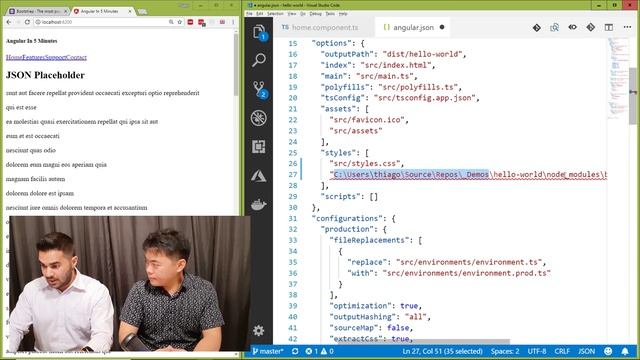Click the master branch in status bar
Screen dimensions: 640x360
pyautogui.click(x=268, y=351)
